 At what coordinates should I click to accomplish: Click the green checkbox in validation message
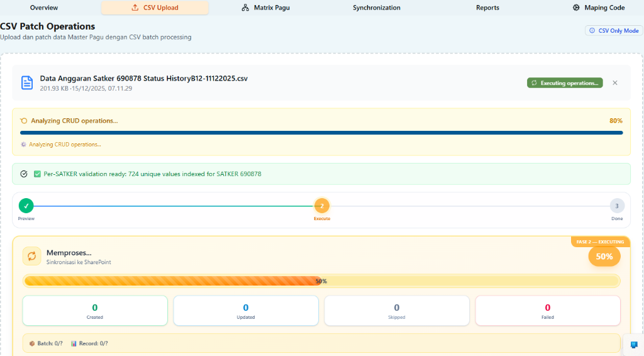click(x=38, y=174)
